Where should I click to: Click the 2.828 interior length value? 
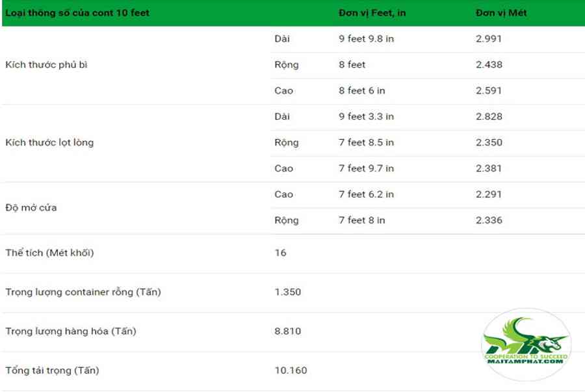pos(489,116)
